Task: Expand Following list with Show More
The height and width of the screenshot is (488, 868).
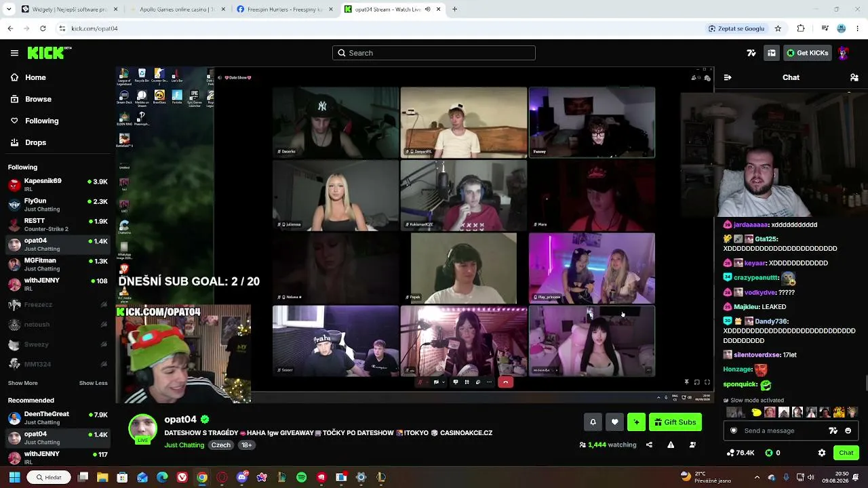Action: pyautogui.click(x=23, y=383)
